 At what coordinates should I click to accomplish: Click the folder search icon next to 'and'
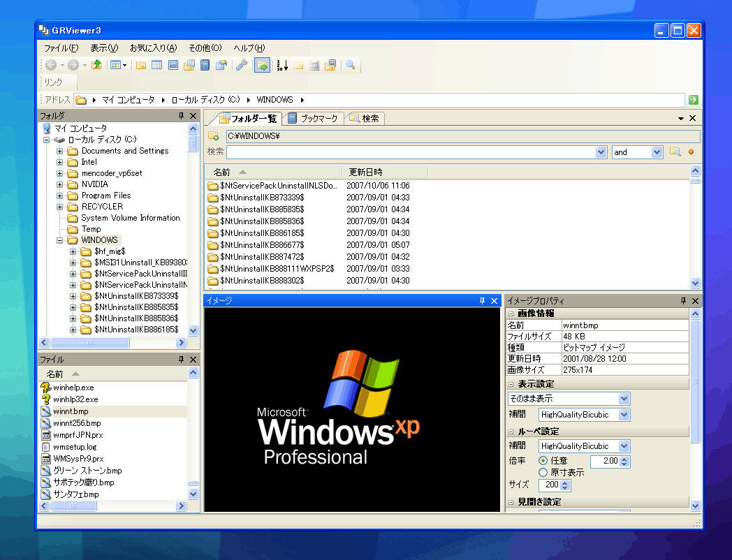coord(675,152)
